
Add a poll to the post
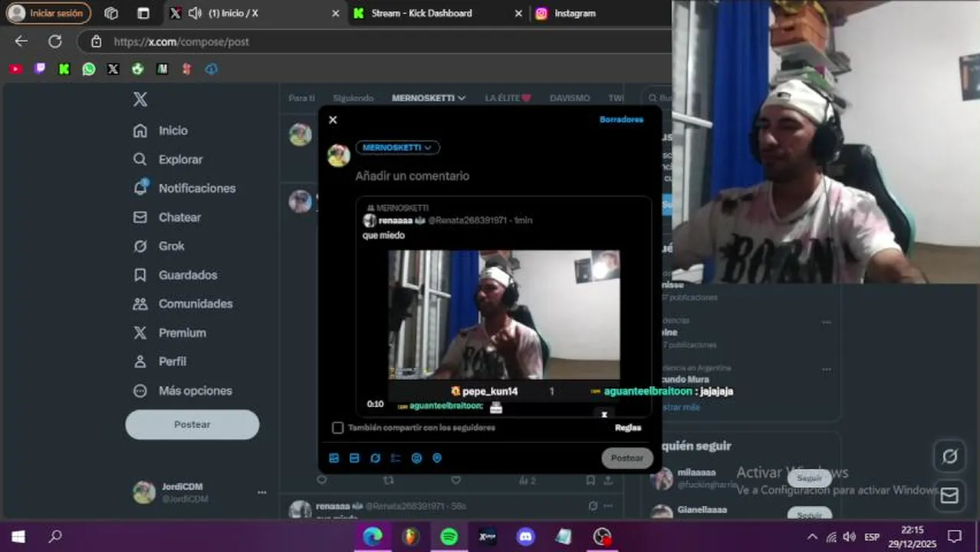tap(396, 458)
